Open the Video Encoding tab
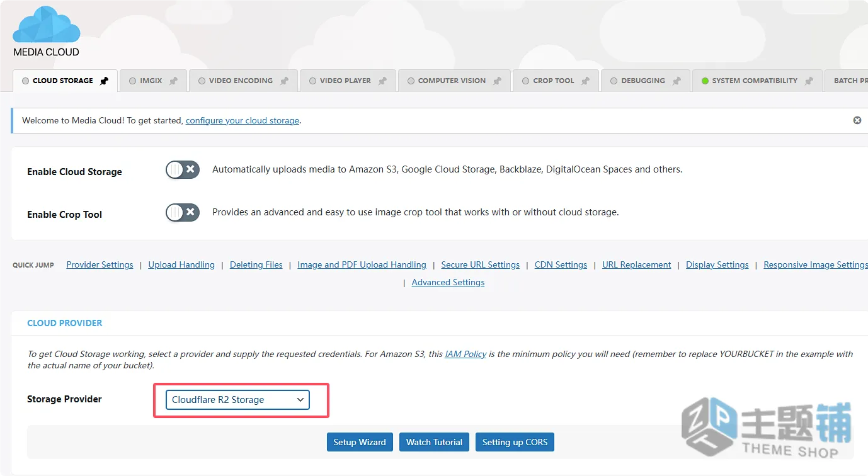Image resolution: width=868 pixels, height=476 pixels. (x=243, y=81)
